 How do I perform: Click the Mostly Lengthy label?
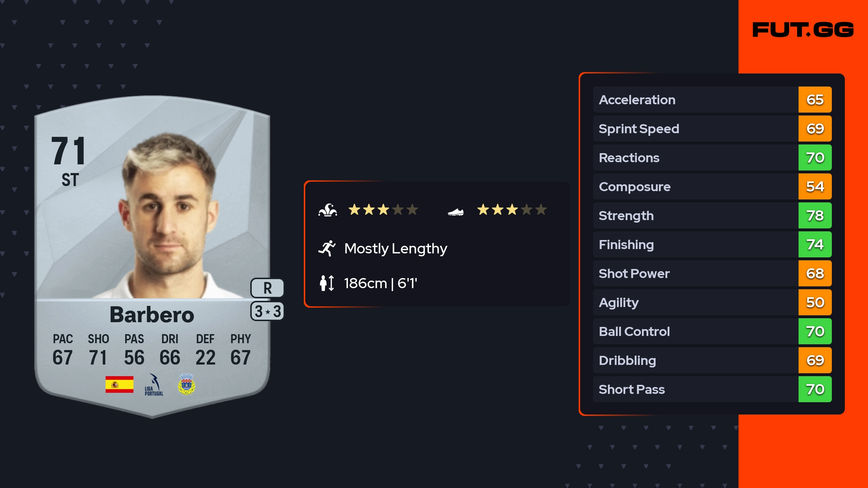(396, 248)
